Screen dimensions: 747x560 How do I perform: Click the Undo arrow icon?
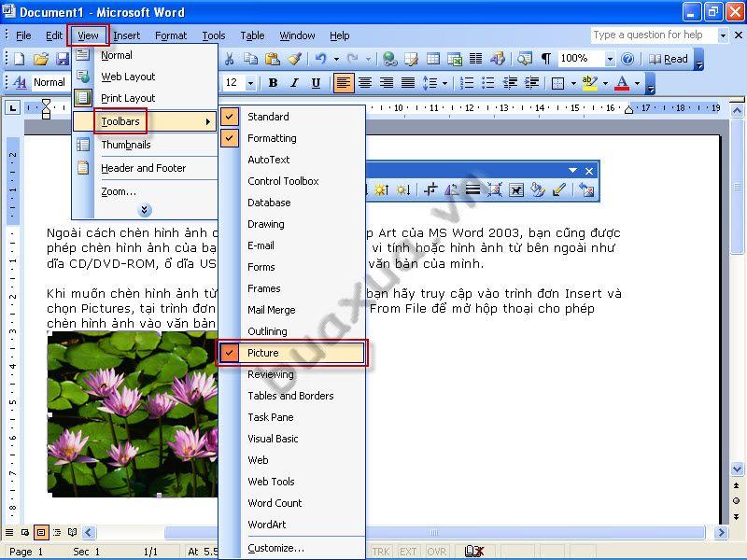pyautogui.click(x=320, y=59)
